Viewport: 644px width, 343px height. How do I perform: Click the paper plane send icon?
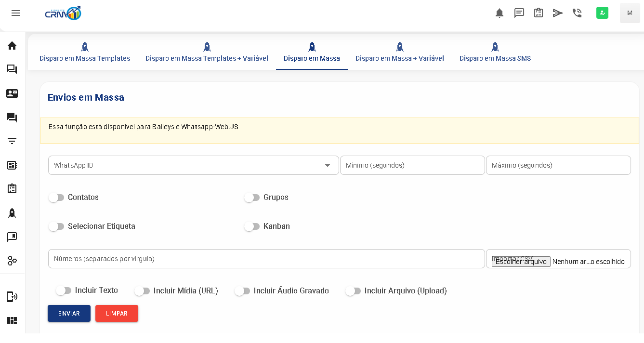click(558, 13)
